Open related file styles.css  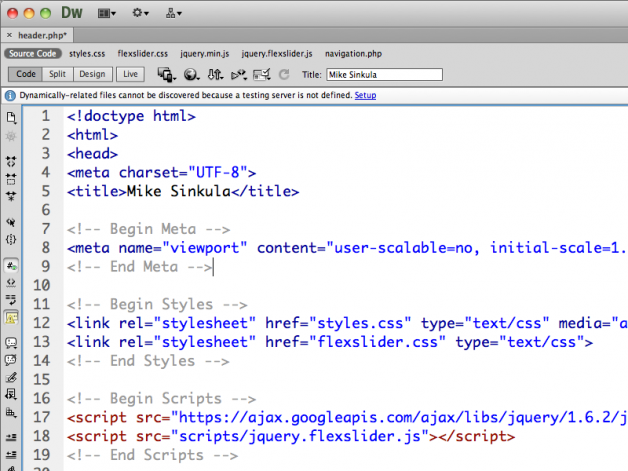(x=87, y=54)
